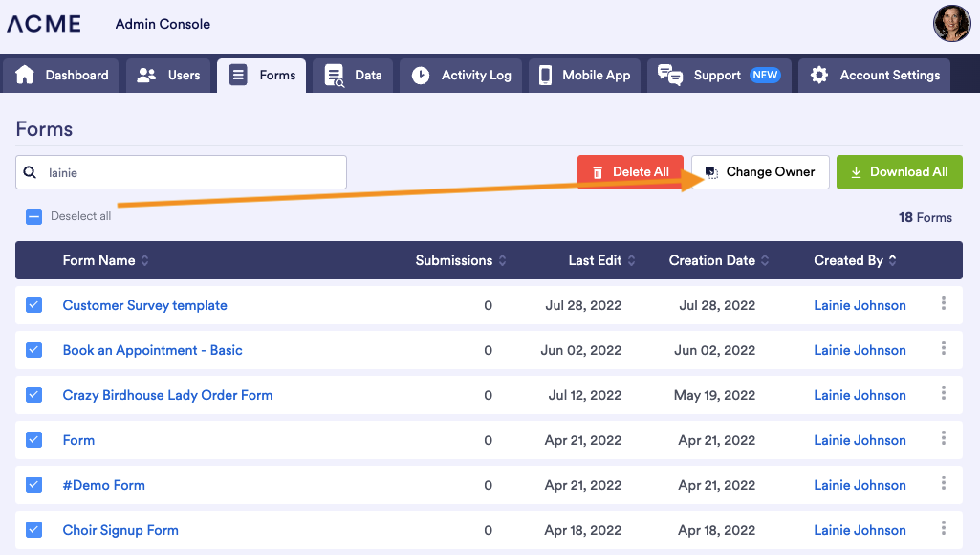Open three-dot menu for #Demo Form row

click(943, 483)
